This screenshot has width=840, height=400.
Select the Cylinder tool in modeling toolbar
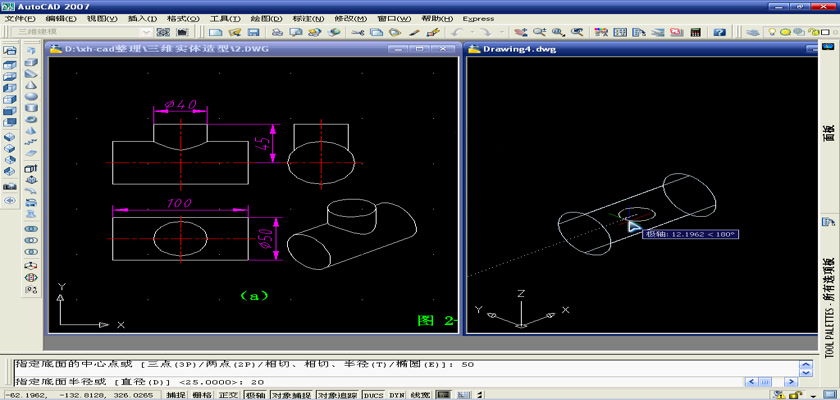pyautogui.click(x=31, y=108)
